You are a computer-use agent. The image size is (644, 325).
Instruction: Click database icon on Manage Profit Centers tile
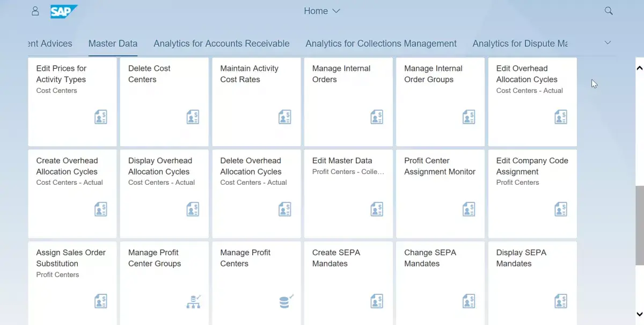286,301
